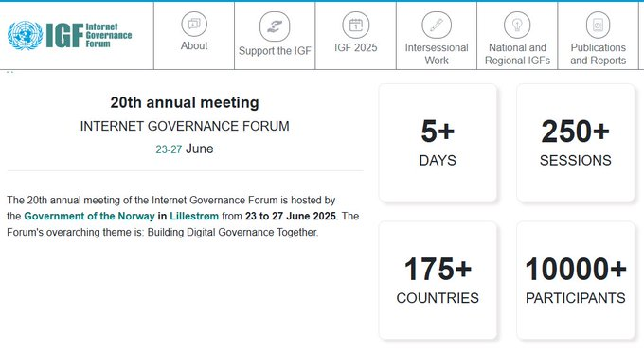Open the IGF 2025 menu label
The width and height of the screenshot is (644, 351).
click(356, 47)
